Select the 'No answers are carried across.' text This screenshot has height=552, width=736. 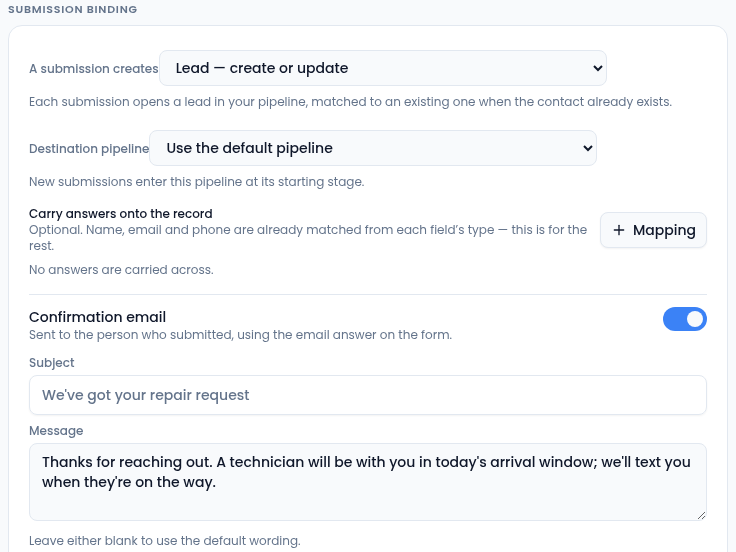(121, 270)
